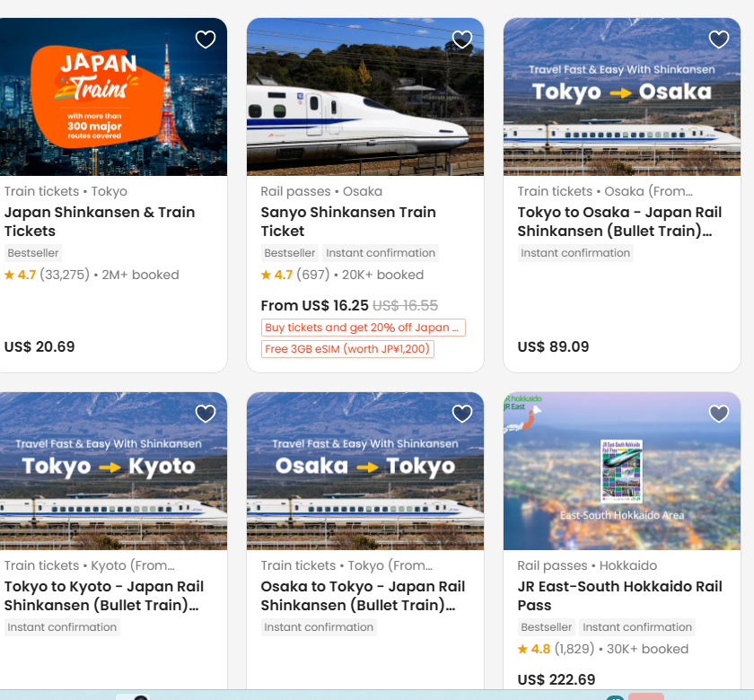
Task: Click the Free 3GB eSIM offer tag
Action: pos(347,349)
